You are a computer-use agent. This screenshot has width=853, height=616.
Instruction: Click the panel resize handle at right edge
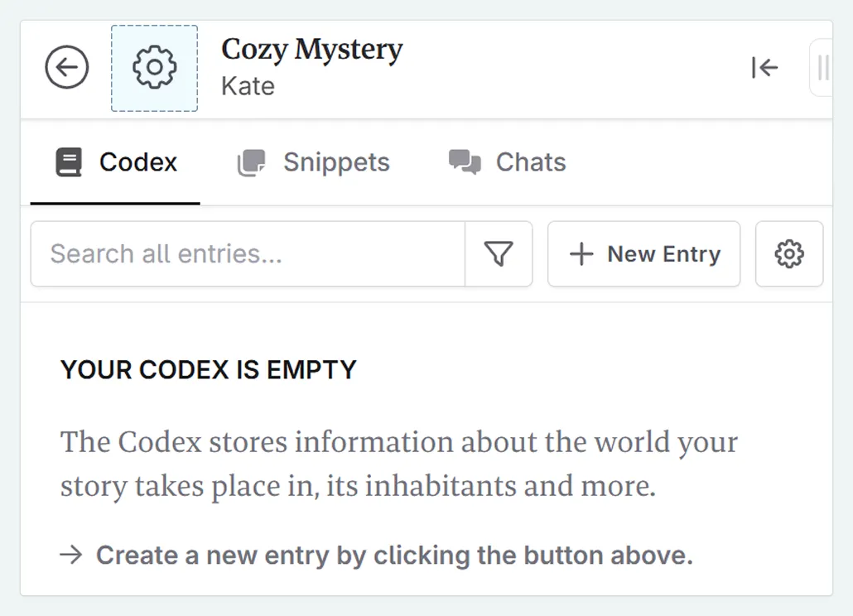pos(822,68)
